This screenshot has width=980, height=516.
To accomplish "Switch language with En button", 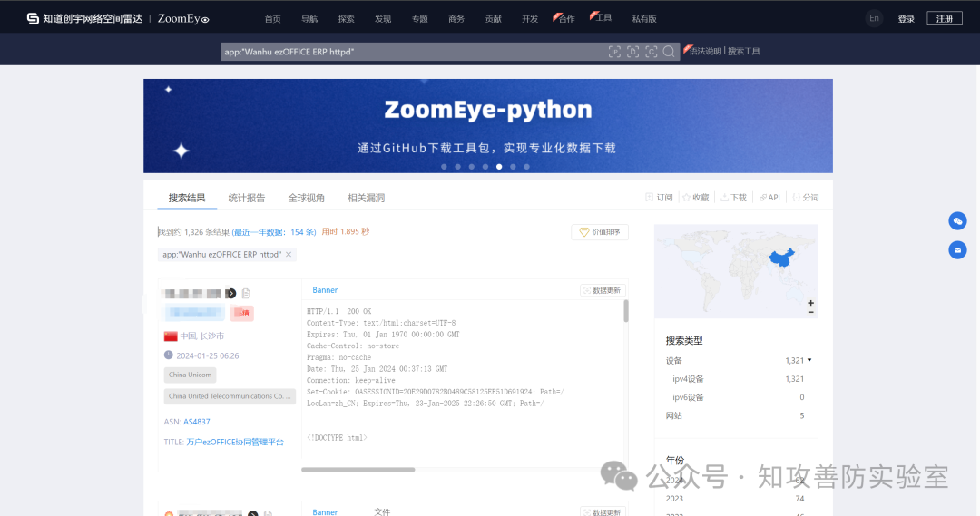I will (874, 18).
